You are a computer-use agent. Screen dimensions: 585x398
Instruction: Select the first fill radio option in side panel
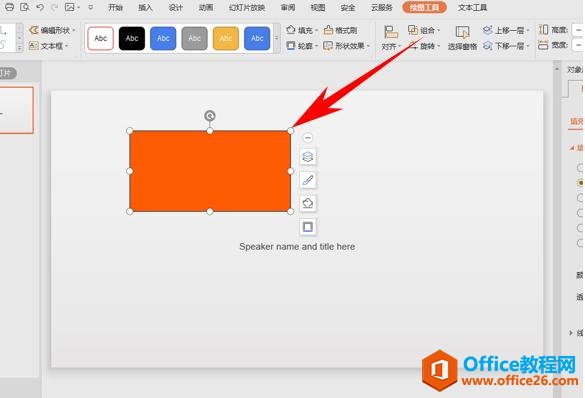click(581, 167)
